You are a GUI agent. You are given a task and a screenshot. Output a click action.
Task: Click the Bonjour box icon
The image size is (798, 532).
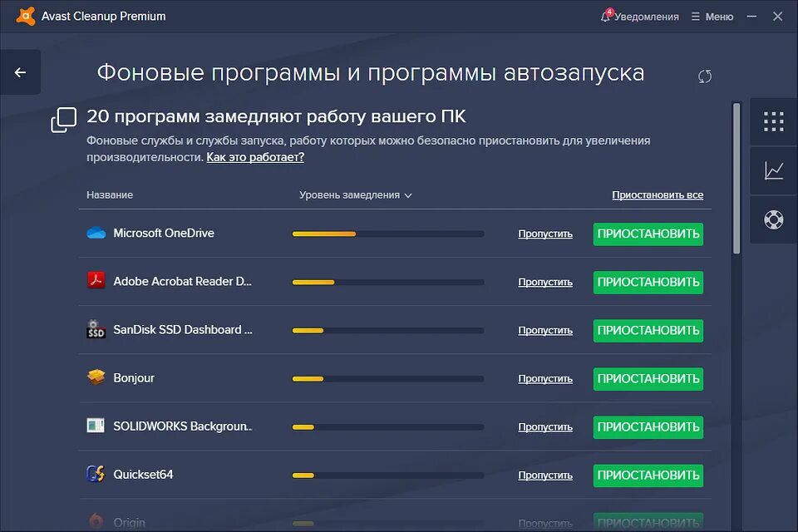click(96, 377)
